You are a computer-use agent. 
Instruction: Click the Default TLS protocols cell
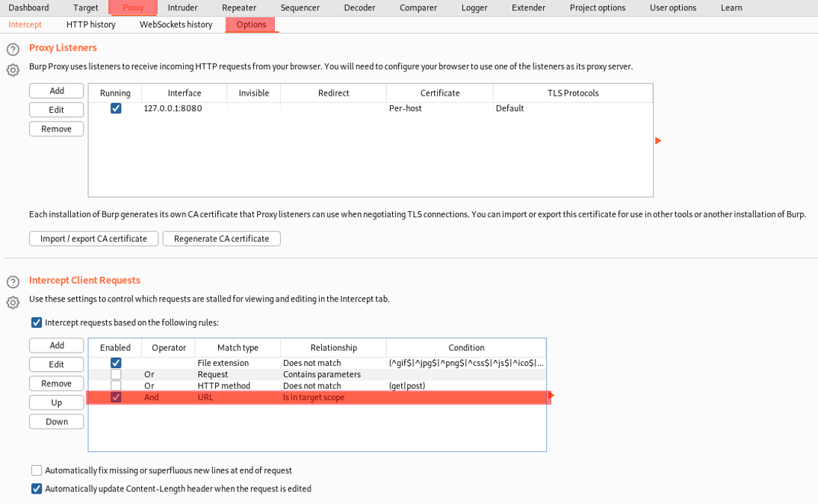point(573,108)
